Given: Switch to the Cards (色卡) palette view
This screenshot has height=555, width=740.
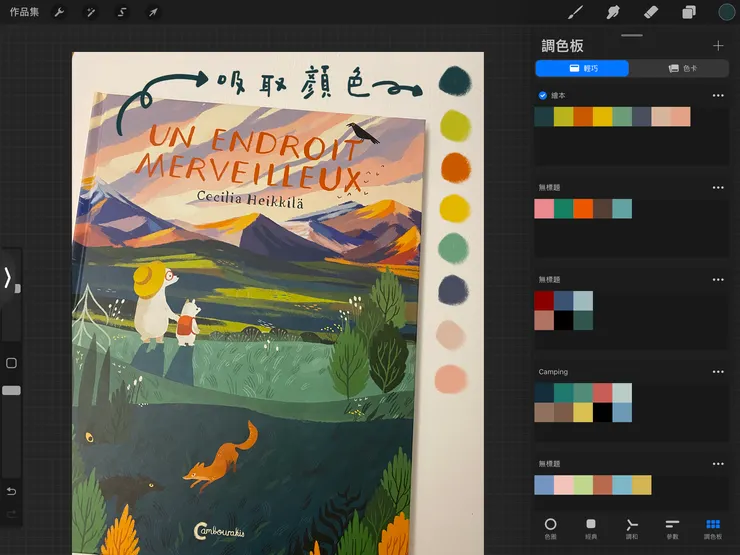Looking at the screenshot, I should 680,68.
